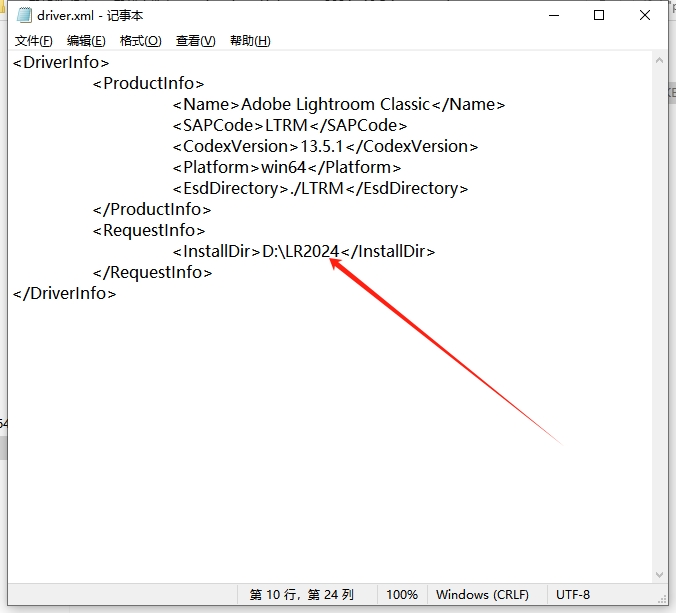676x613 pixels.
Task: Open the 格式(O) menu
Action: pyautogui.click(x=141, y=41)
